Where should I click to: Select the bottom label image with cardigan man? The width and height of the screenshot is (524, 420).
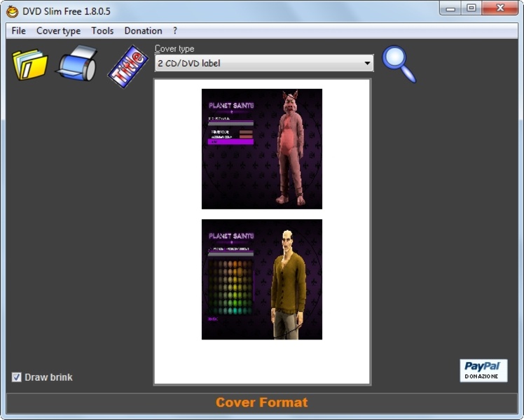(262, 279)
